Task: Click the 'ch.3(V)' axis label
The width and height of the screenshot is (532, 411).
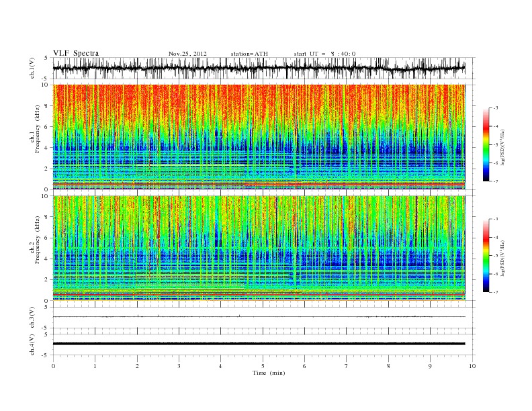Action: tap(32, 318)
